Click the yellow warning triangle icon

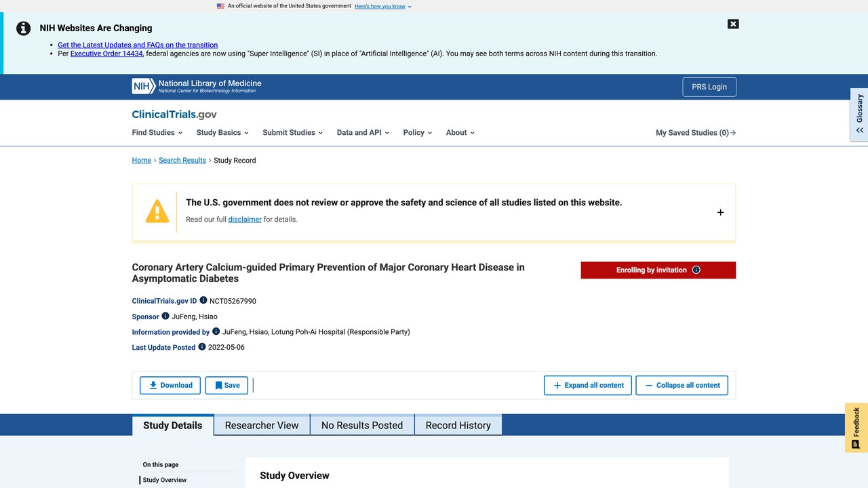[x=157, y=211]
